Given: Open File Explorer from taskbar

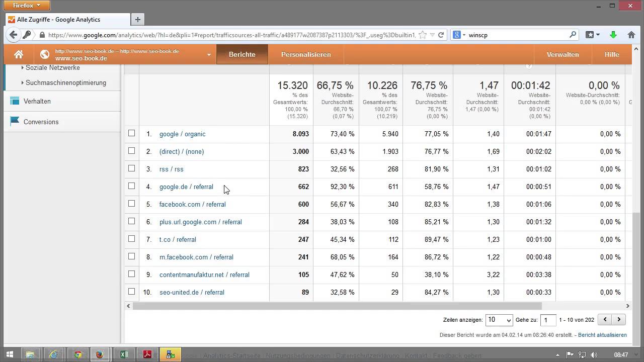Looking at the screenshot, I should [30, 354].
